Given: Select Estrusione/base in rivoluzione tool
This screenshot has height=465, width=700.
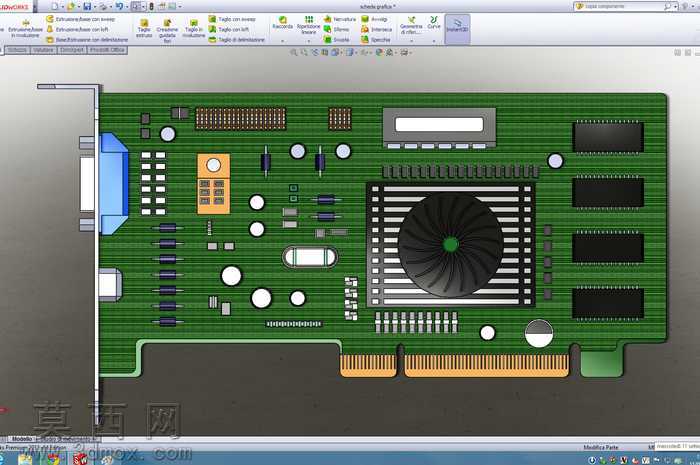Looking at the screenshot, I should (x=25, y=29).
